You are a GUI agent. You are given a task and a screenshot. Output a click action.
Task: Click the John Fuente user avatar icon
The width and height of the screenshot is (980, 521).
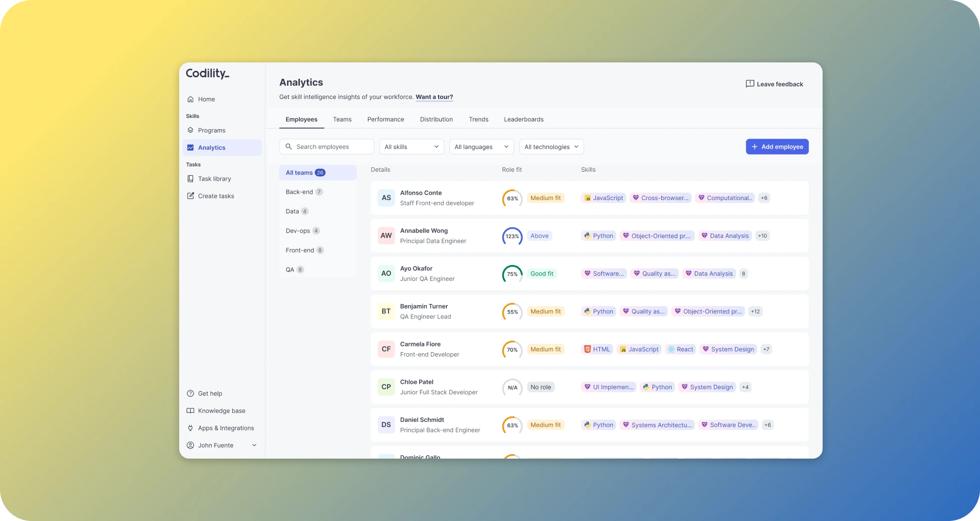click(191, 445)
